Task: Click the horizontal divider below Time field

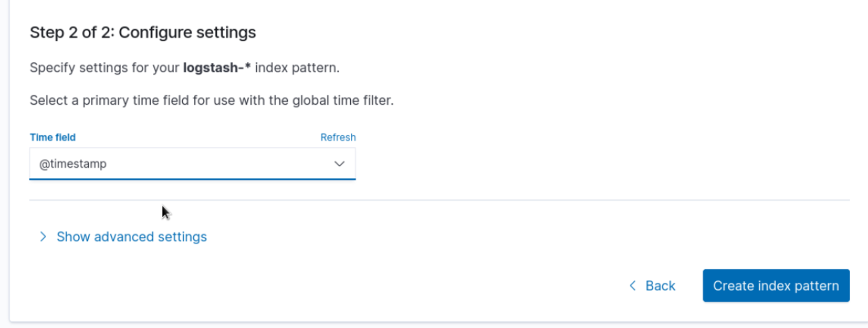Action: [x=439, y=200]
